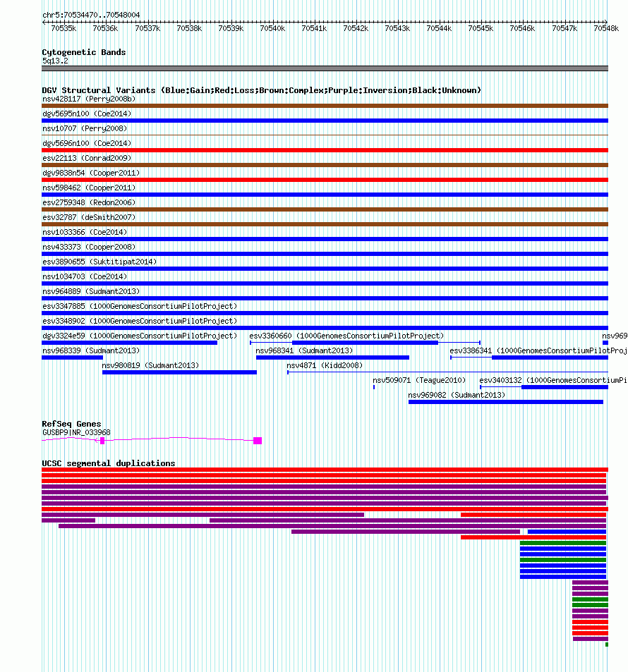The width and height of the screenshot is (628, 672).
Task: Open variant dgv5695n100 (Coe2014) label
Action: (87, 114)
